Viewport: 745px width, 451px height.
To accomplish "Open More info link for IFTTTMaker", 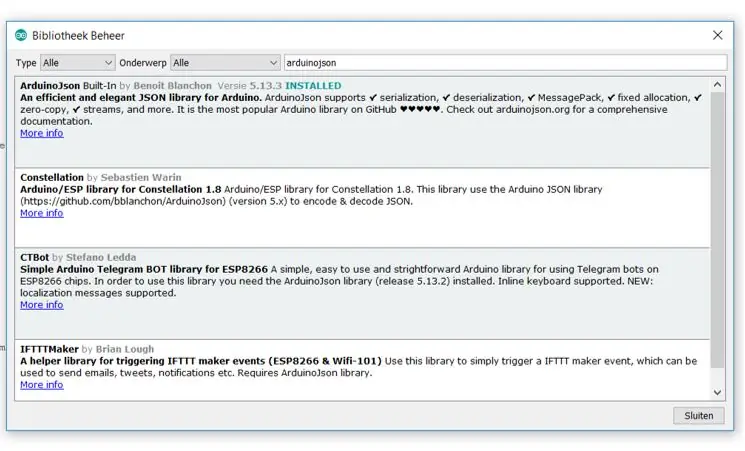I will point(41,384).
